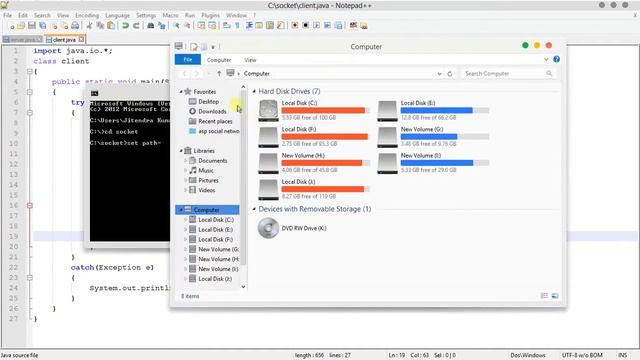Toggle Word Wrap in Notepad++ toolbar
Viewport: 640px width, 360px height.
(227, 26)
